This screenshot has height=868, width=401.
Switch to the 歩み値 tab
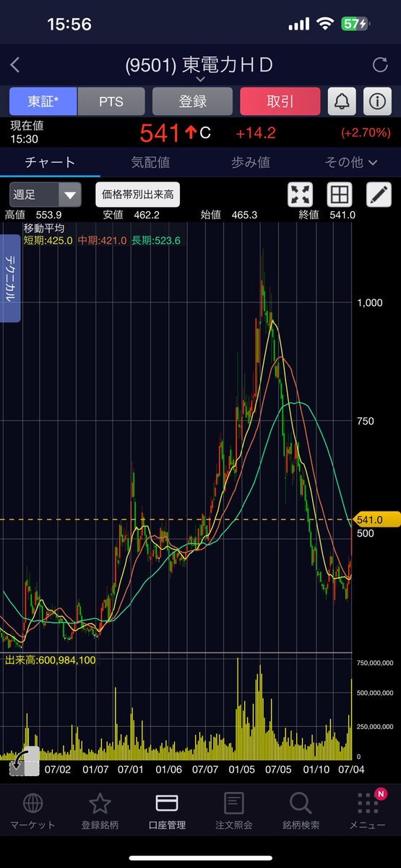(250, 162)
